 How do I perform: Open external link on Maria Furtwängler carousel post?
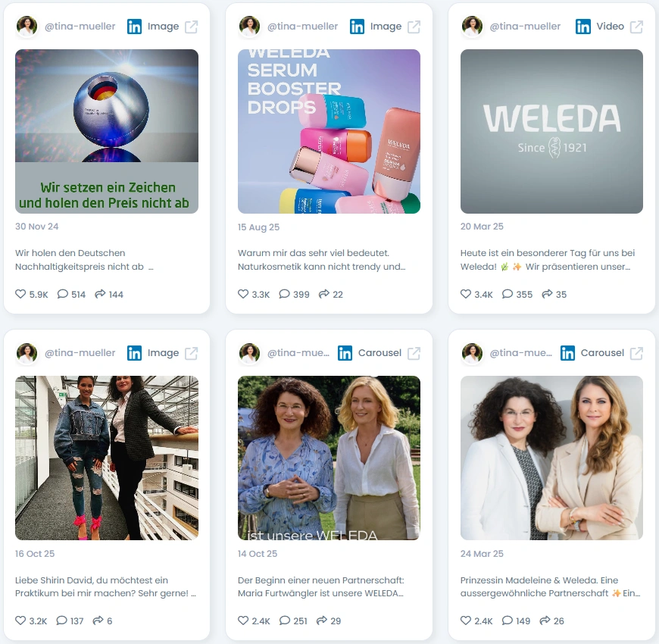pyautogui.click(x=414, y=353)
